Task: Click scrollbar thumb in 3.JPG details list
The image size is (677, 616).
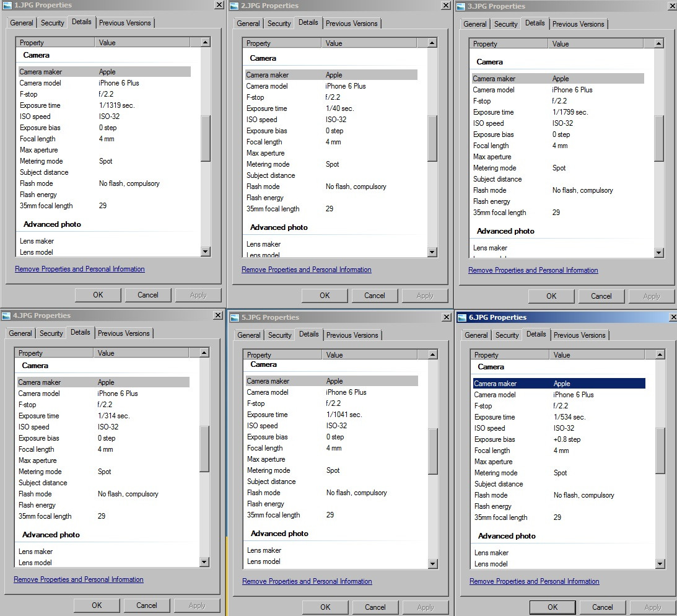Action: click(x=659, y=138)
